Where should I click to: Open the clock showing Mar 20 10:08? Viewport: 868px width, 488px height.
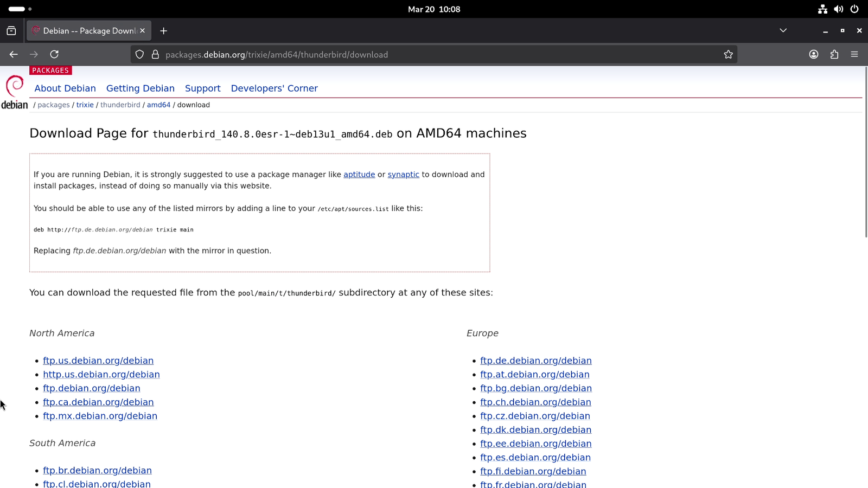[434, 9]
